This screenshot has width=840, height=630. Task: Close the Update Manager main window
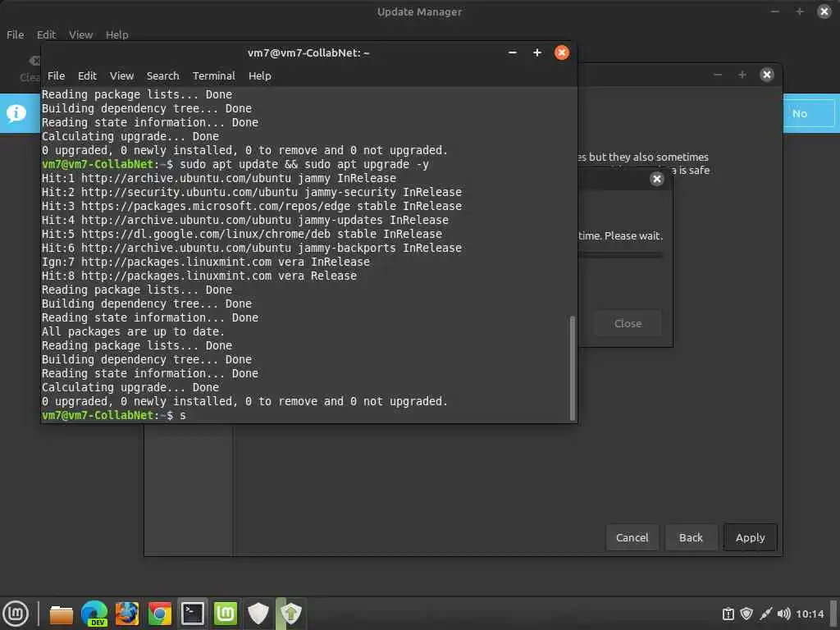pyautogui.click(x=824, y=11)
